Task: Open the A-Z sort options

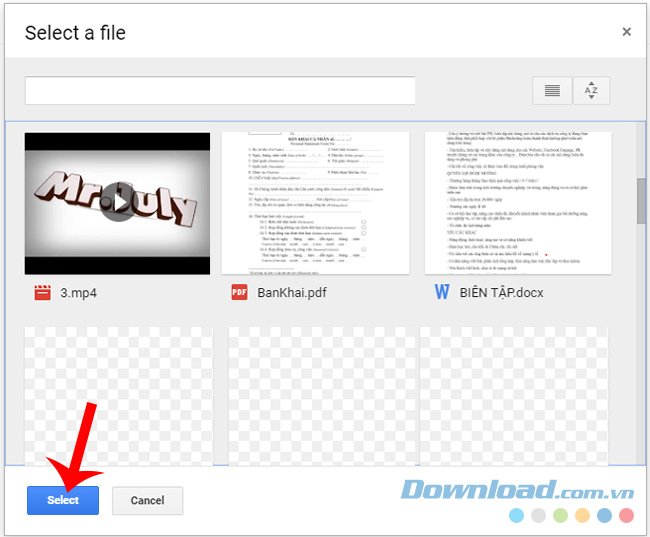Action: coord(591,90)
